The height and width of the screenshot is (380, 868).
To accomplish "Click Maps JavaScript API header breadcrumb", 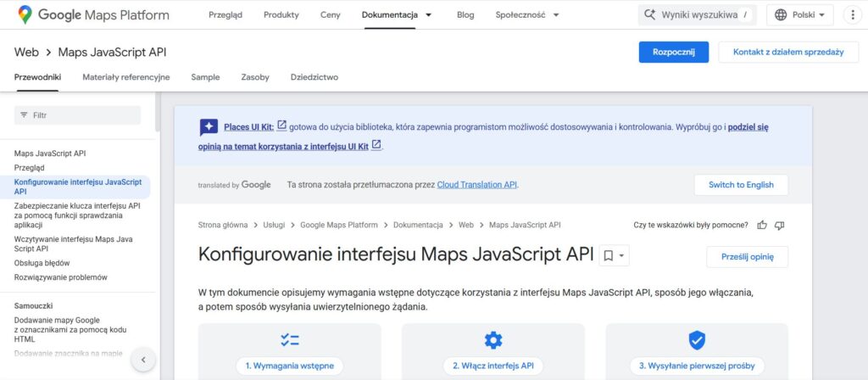I will coord(113,52).
